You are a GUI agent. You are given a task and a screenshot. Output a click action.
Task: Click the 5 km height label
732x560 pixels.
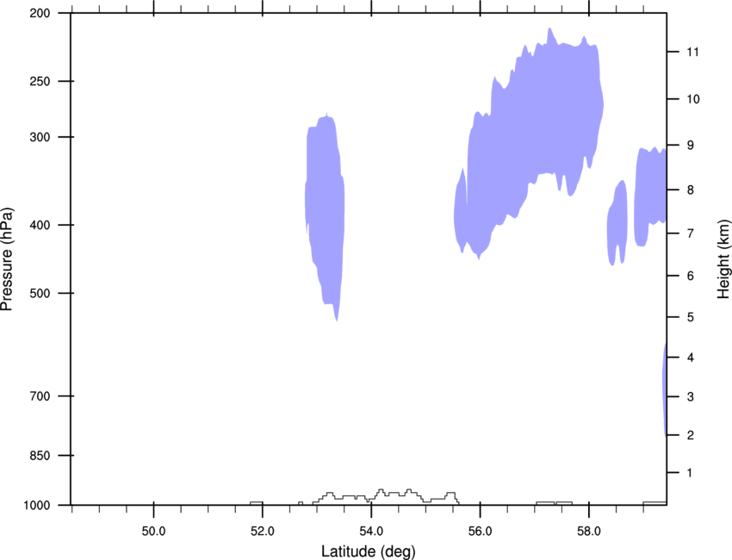[x=691, y=318]
